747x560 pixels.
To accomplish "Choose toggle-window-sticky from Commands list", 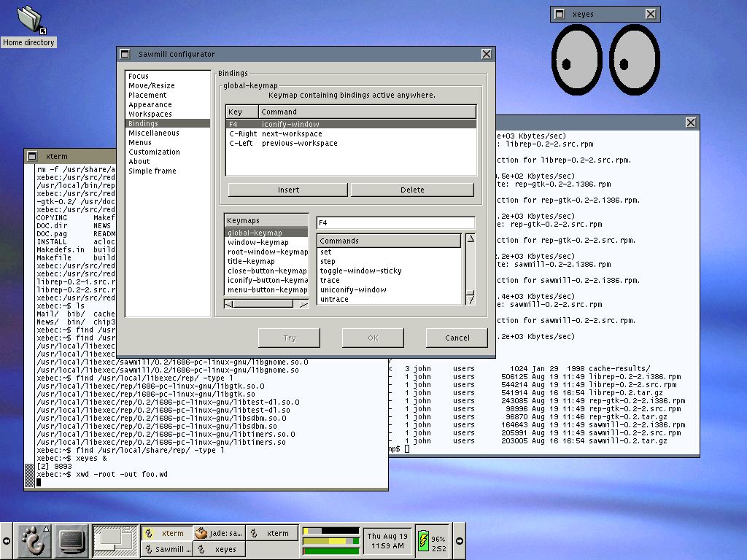I will tap(360, 271).
